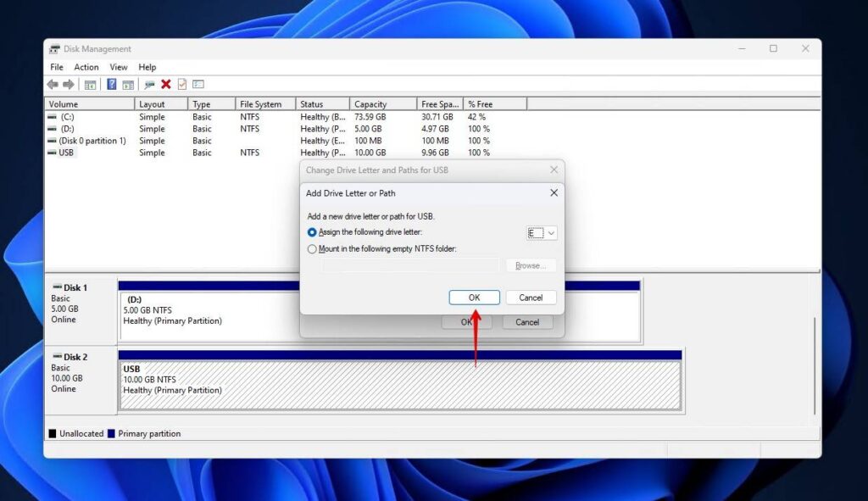Screen dimensions: 868x501
Task: Enable the checkmark toolbar icon
Action: click(x=183, y=84)
